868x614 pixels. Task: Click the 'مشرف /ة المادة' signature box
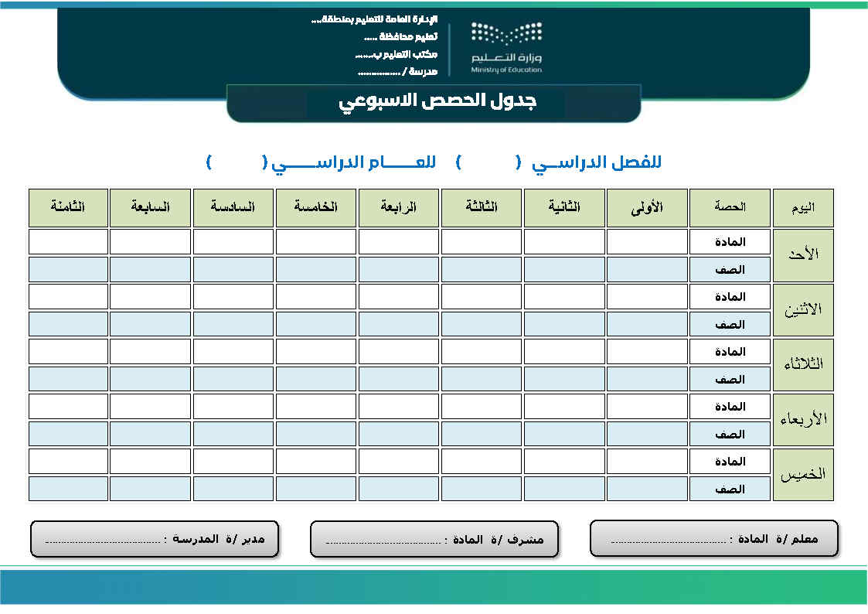[434, 539]
